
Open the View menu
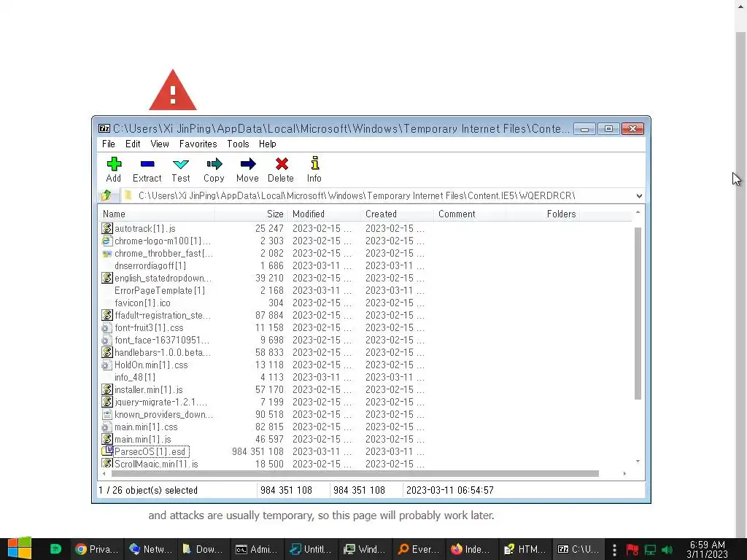[160, 144]
